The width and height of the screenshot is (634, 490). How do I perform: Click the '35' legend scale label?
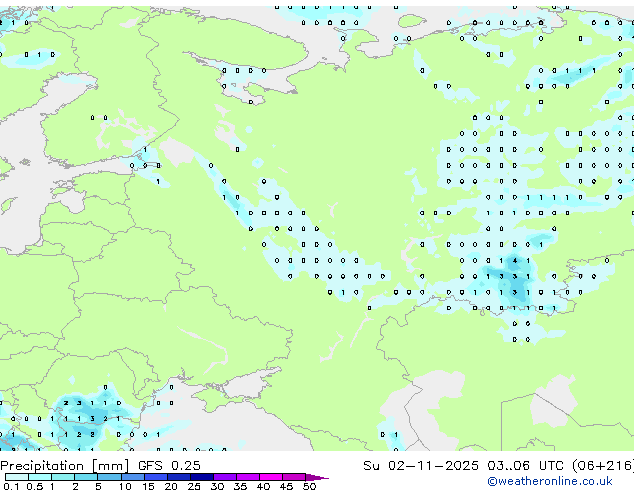240,486
